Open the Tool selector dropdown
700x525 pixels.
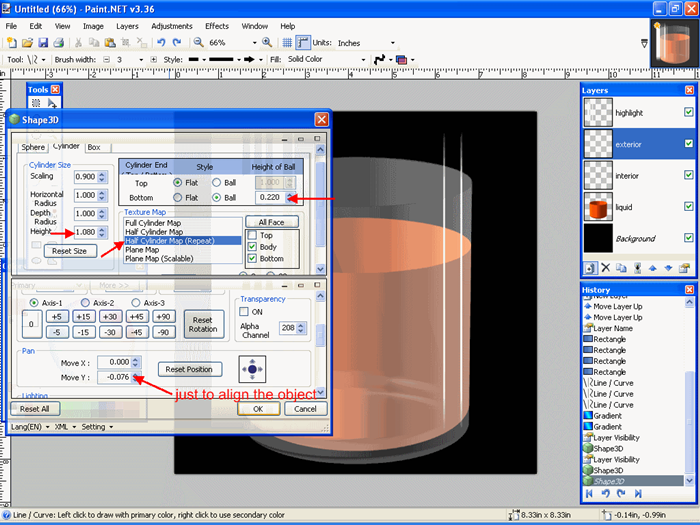(43, 59)
